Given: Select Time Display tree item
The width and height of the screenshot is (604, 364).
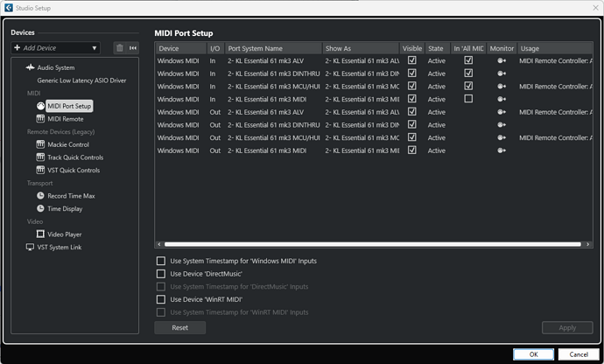Looking at the screenshot, I should click(65, 208).
